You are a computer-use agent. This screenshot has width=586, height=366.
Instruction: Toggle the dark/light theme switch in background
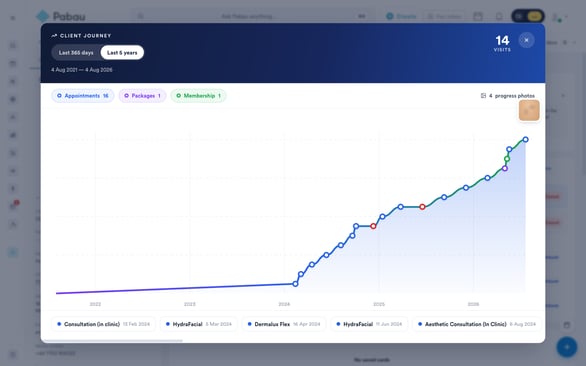point(527,16)
